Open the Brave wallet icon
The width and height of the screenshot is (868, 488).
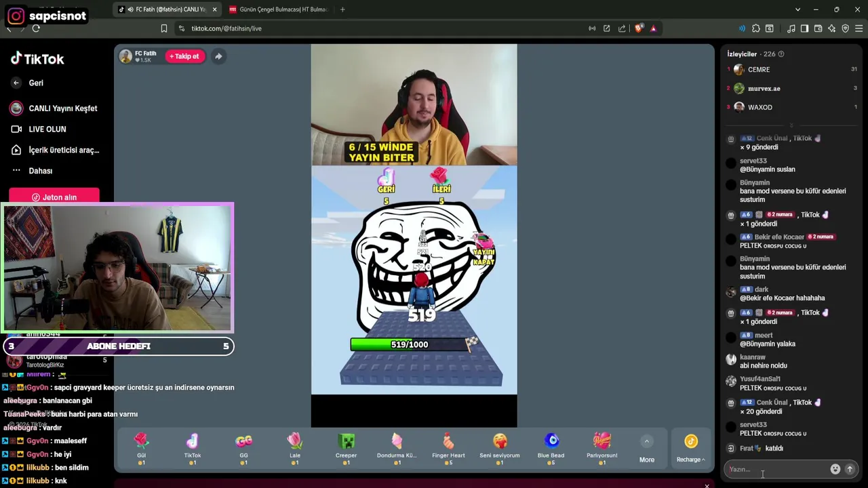click(818, 28)
